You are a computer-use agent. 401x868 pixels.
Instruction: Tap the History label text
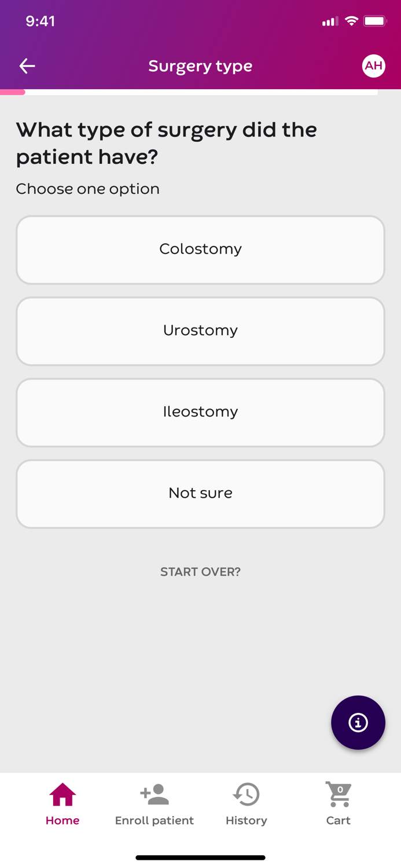click(246, 821)
